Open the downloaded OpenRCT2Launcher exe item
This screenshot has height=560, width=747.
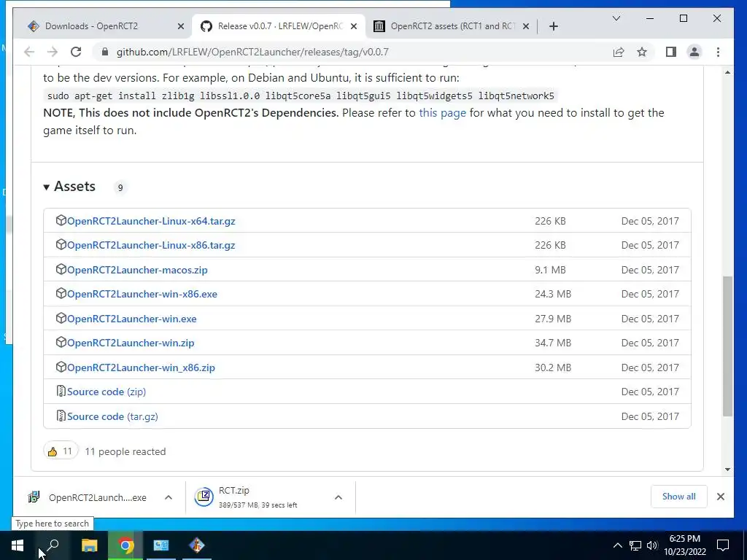88,497
